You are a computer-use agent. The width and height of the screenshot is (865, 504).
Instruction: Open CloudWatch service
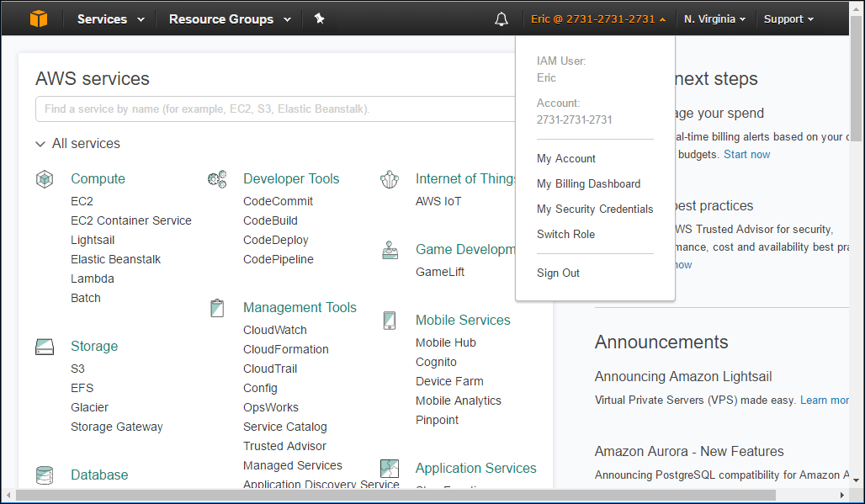click(x=275, y=330)
